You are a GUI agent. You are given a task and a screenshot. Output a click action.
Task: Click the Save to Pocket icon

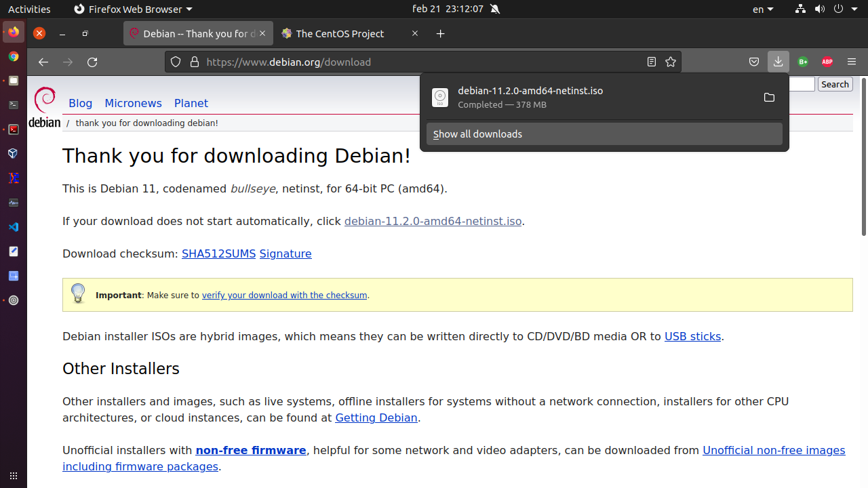[x=753, y=62]
